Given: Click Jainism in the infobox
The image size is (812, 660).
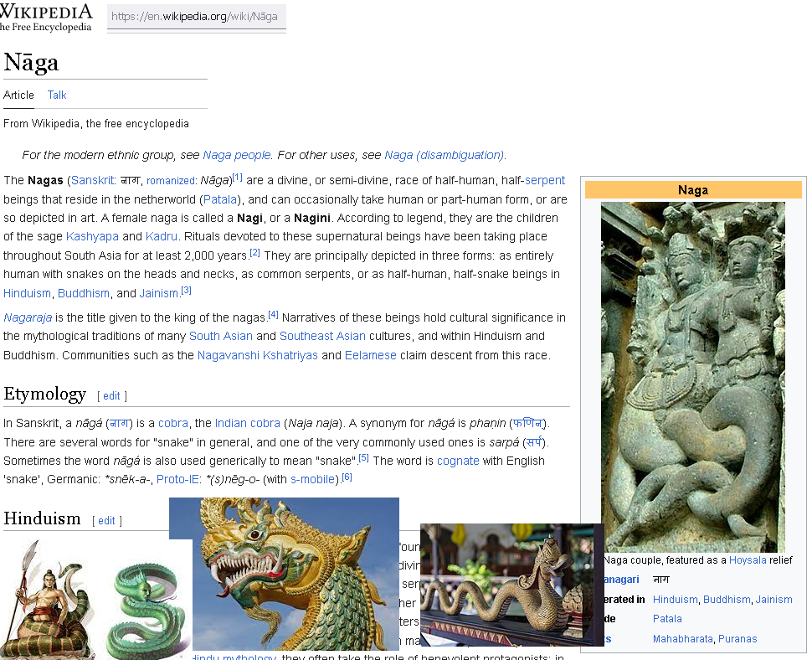Looking at the screenshot, I should pyautogui.click(x=773, y=600).
